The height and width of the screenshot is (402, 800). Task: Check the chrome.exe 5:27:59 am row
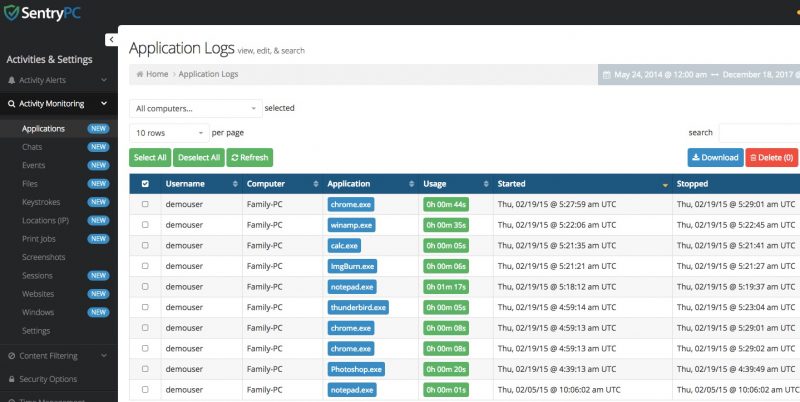(x=145, y=204)
